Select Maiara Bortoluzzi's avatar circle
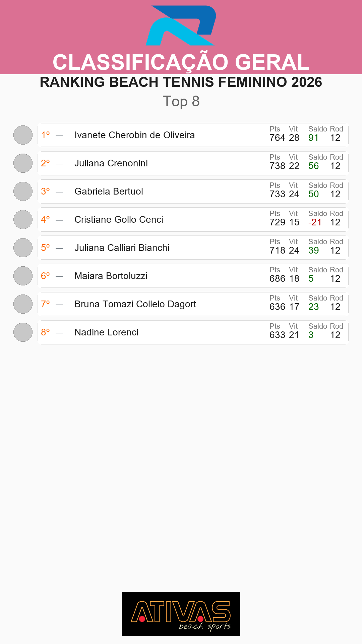This screenshot has width=362, height=644. click(23, 276)
